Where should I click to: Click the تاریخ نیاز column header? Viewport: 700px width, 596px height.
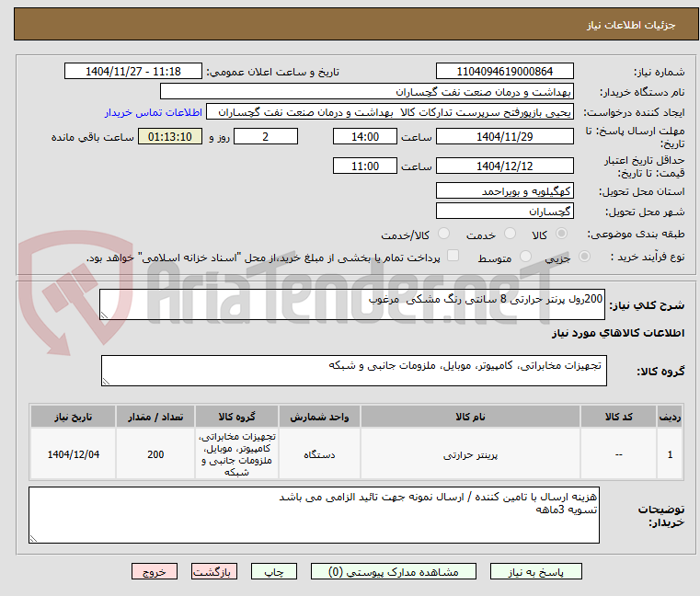pyautogui.click(x=74, y=417)
